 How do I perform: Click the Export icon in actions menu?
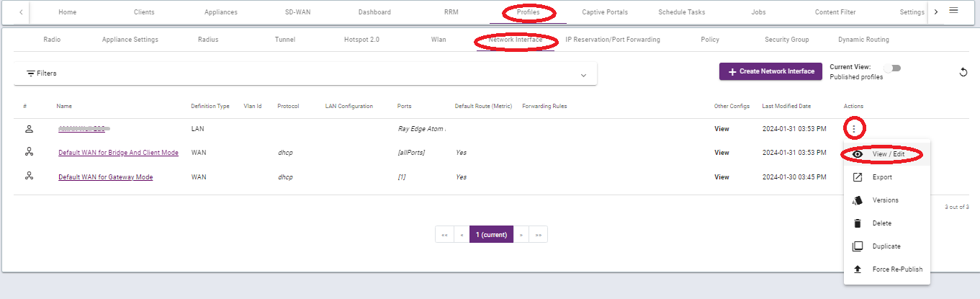857,177
